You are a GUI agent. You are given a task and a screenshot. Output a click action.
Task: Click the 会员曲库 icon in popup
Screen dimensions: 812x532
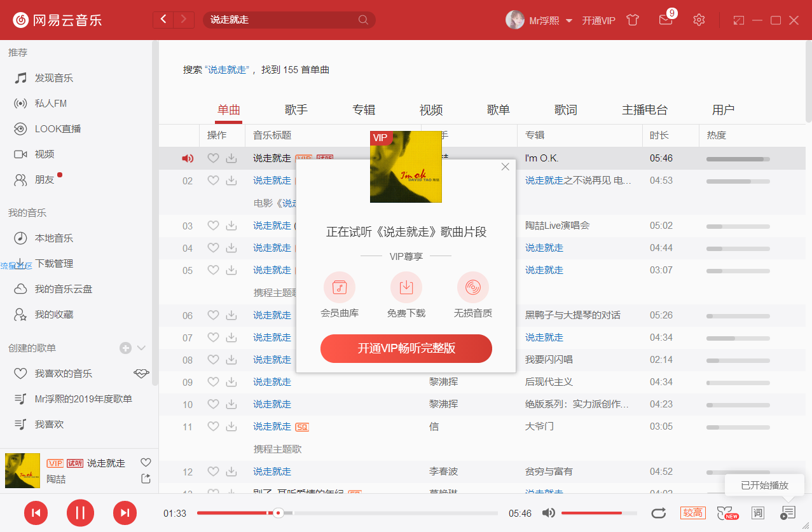pos(340,287)
